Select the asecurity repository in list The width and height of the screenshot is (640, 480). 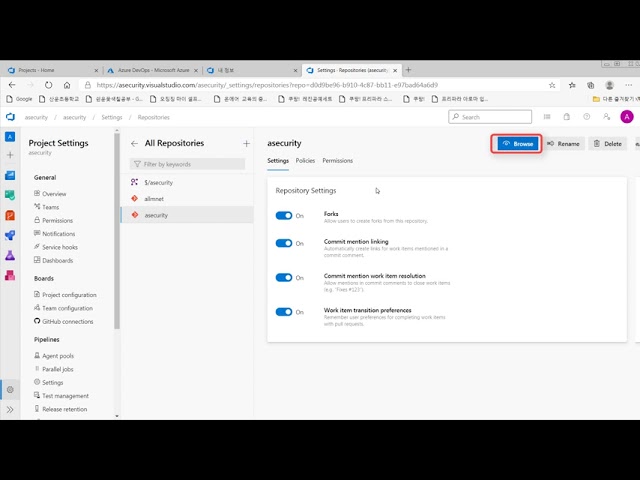point(187,215)
